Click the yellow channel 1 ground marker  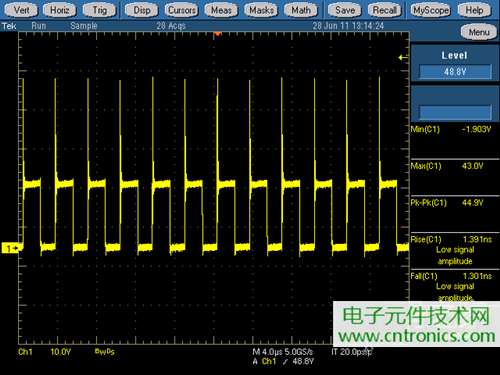10,248
